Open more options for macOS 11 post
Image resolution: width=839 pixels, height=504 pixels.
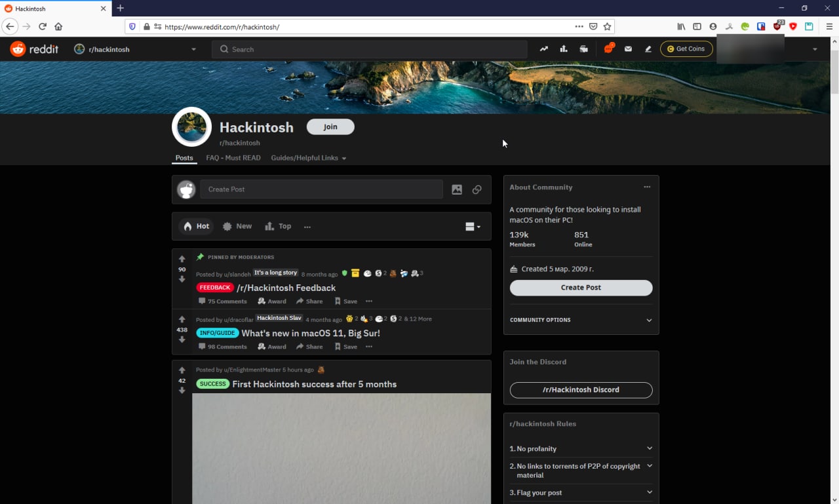coord(369,347)
